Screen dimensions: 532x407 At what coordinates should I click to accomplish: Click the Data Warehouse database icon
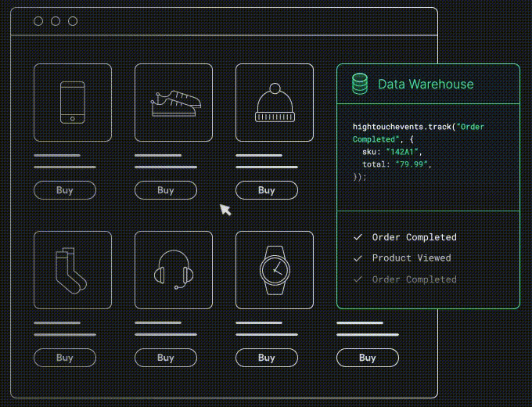[x=360, y=84]
